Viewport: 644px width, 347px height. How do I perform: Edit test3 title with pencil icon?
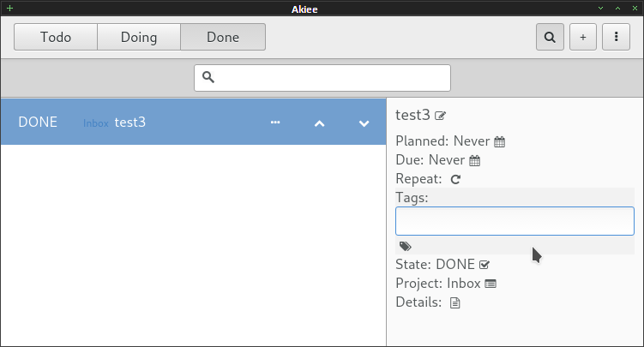pyautogui.click(x=440, y=116)
